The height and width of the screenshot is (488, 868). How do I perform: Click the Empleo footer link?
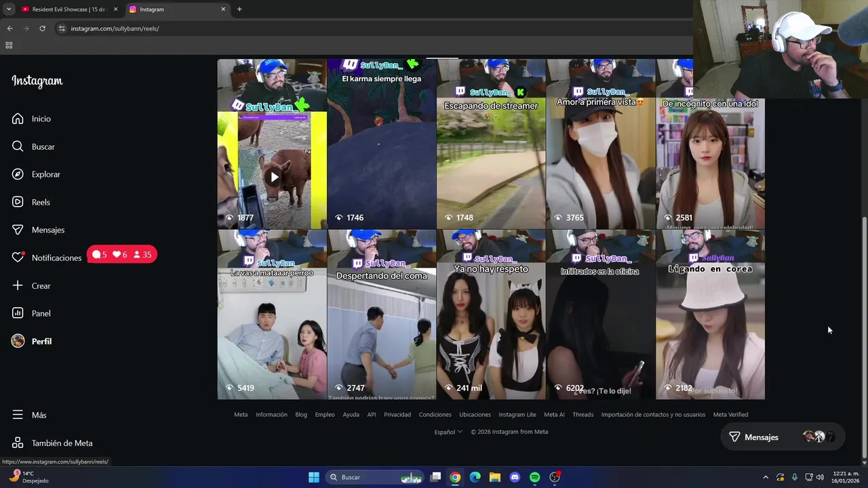click(325, 415)
